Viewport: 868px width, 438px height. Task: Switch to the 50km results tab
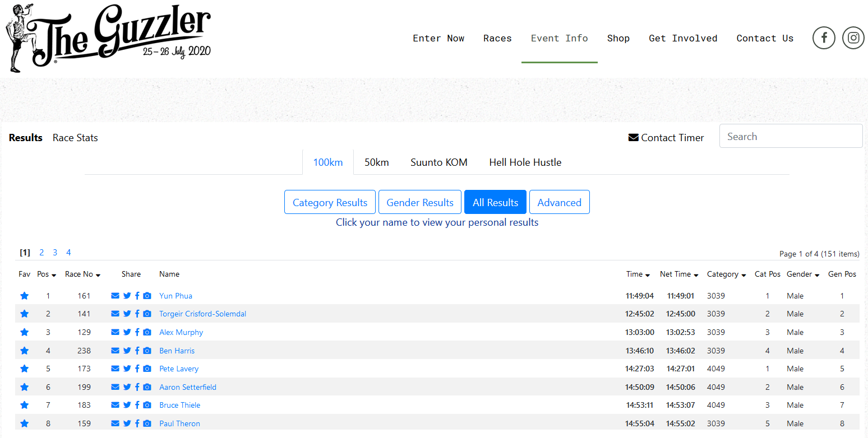(376, 162)
